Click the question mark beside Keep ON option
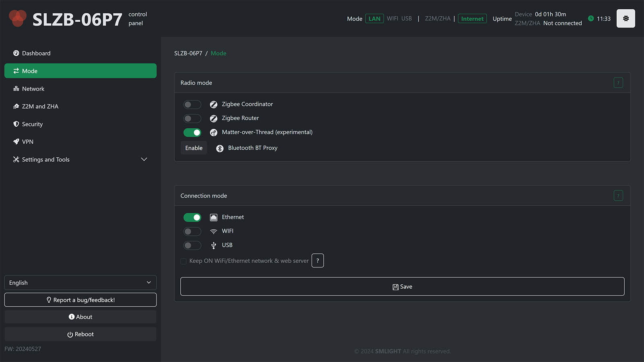This screenshot has width=644, height=362. pos(318,261)
